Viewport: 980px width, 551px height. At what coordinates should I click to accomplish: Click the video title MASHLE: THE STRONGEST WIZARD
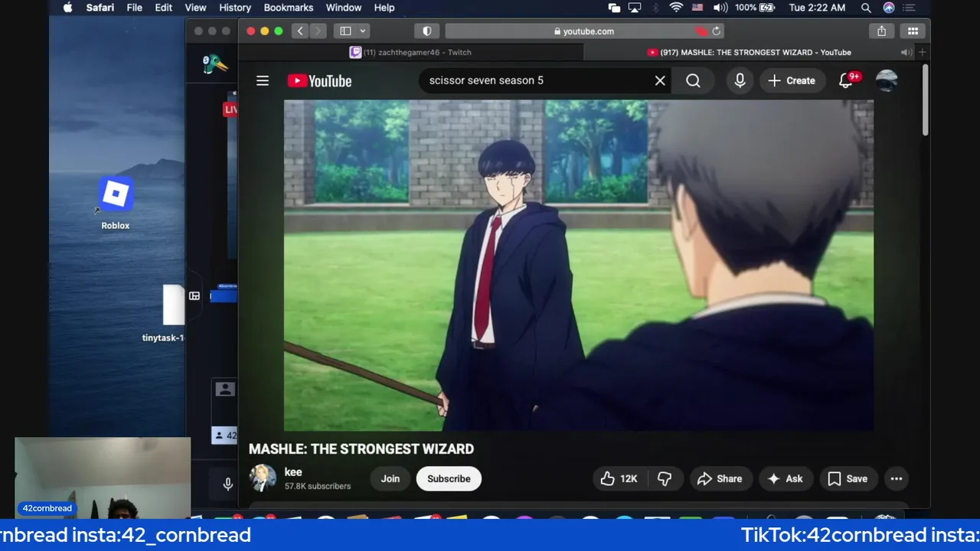361,448
